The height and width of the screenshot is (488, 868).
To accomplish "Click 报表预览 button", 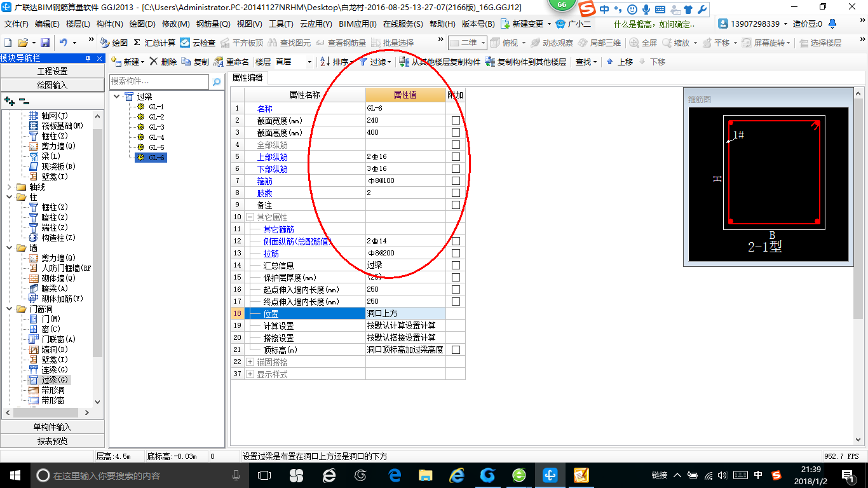I will tap(52, 441).
